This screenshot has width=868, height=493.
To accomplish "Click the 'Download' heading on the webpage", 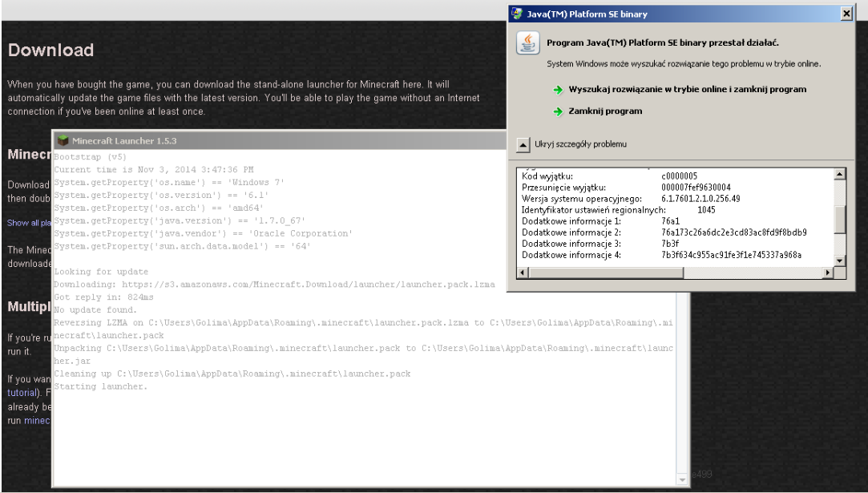I will click(51, 50).
